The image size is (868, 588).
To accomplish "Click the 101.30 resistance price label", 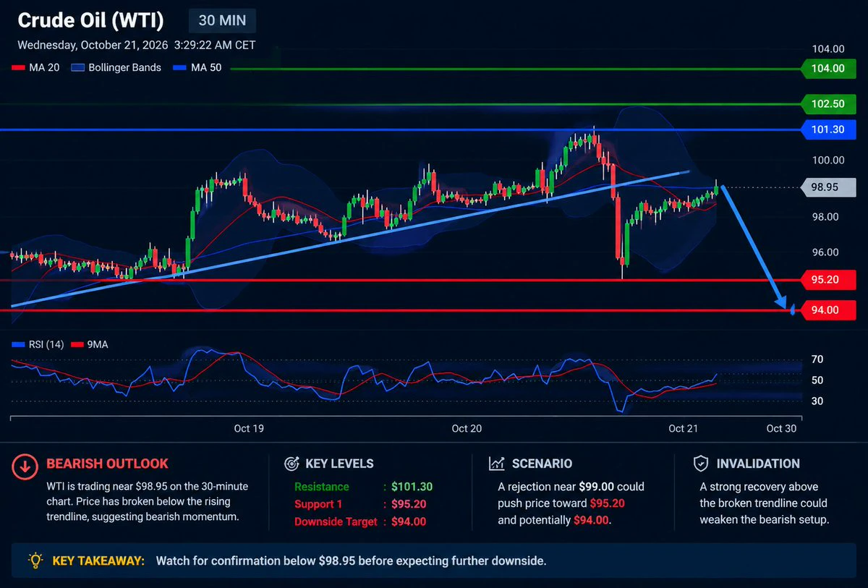I will [x=827, y=131].
